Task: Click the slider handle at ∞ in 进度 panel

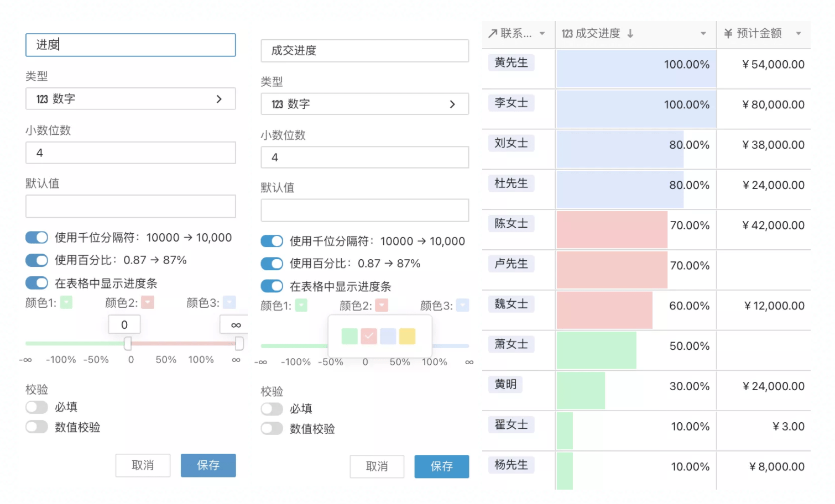Action: [x=239, y=344]
